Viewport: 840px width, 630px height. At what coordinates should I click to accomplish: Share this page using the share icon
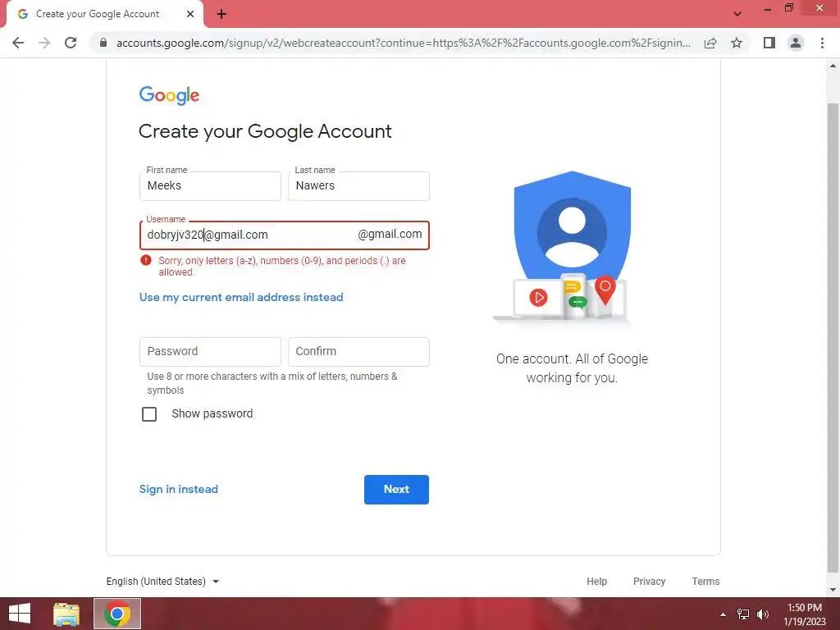point(710,43)
